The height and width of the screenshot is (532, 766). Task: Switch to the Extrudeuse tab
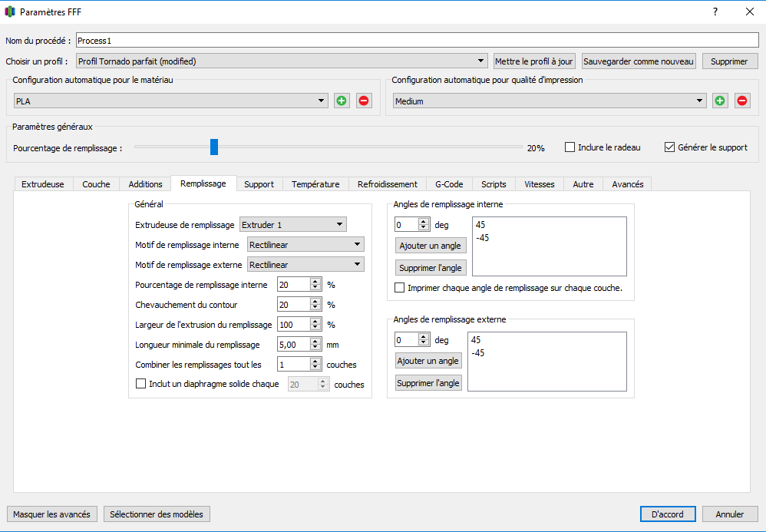42,184
